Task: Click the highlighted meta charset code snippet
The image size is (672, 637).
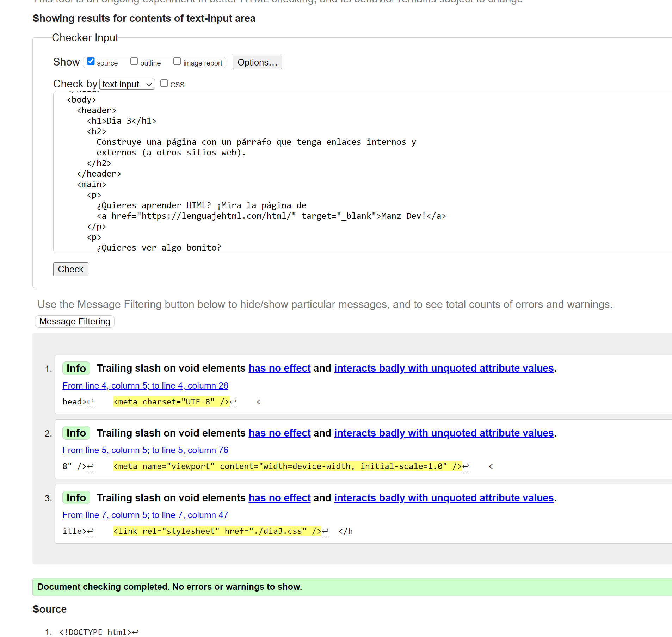Action: [x=171, y=402]
